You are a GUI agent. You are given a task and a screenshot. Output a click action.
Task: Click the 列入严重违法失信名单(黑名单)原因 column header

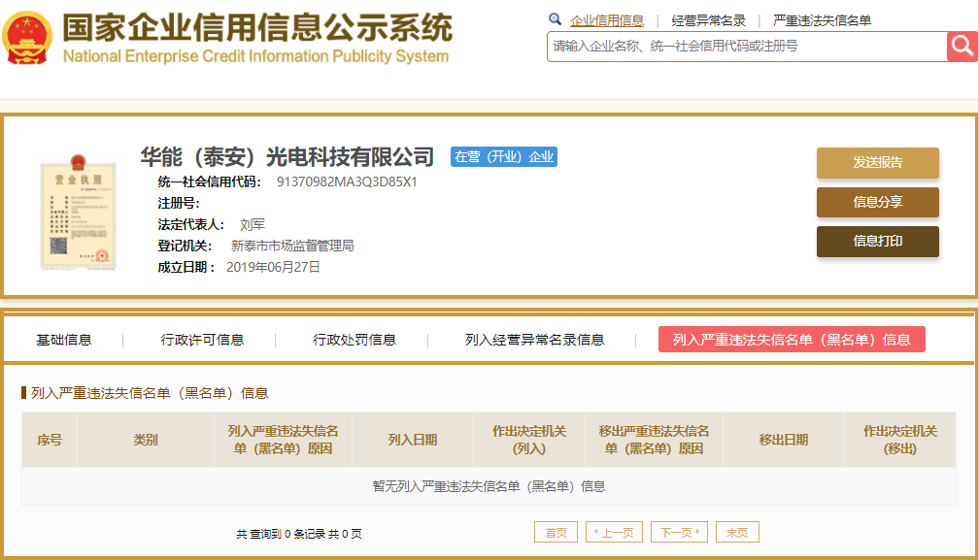tap(284, 440)
